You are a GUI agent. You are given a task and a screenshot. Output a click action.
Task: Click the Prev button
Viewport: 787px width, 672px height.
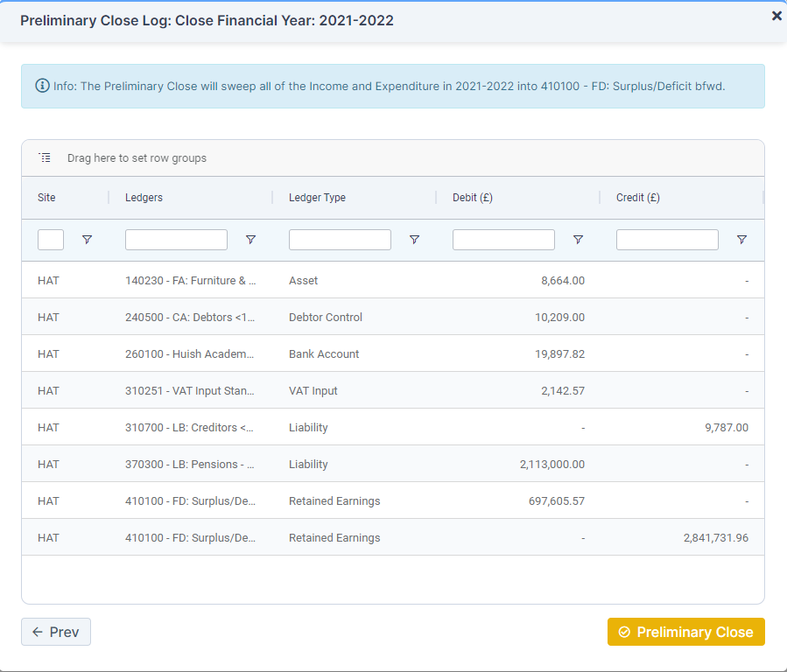coord(55,632)
